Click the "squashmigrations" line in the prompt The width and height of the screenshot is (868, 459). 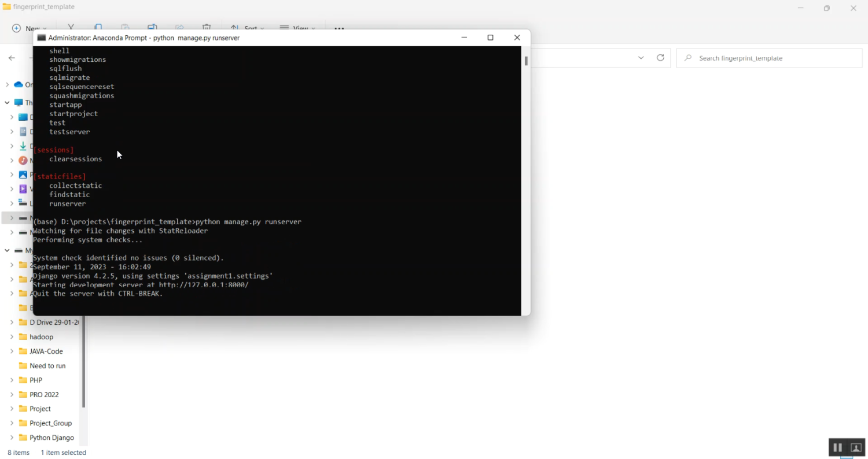(x=82, y=95)
